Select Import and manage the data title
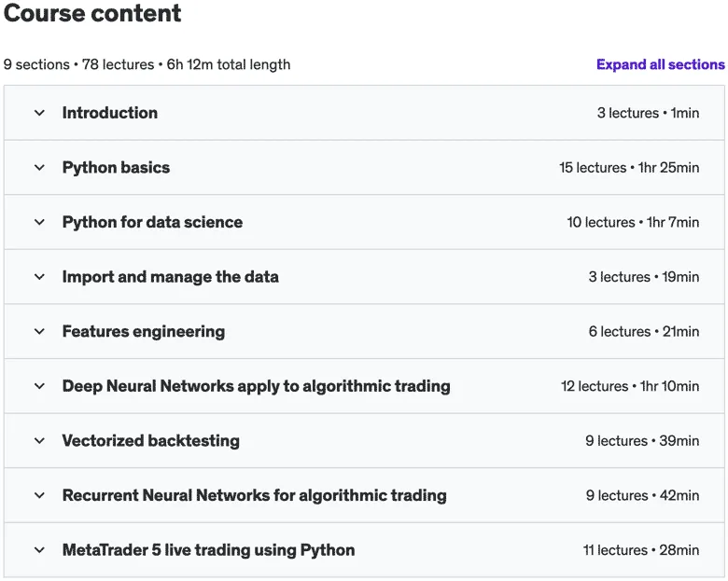728x581 pixels. tap(171, 277)
